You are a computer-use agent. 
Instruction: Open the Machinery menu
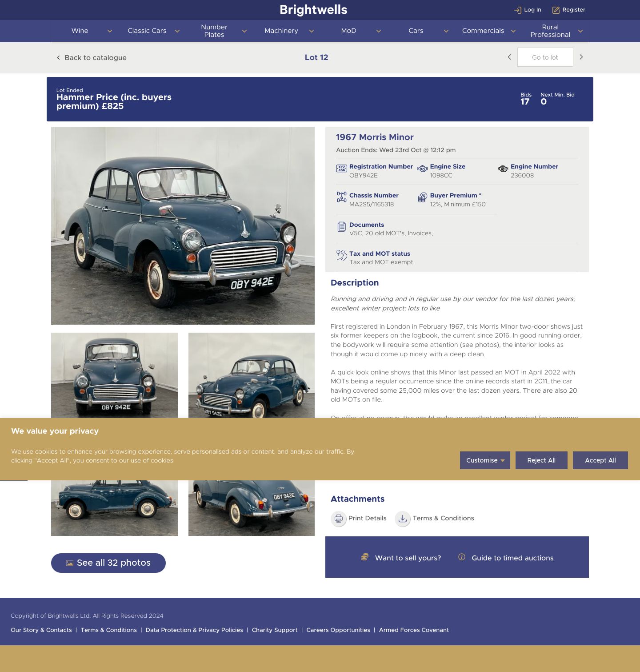coord(281,31)
